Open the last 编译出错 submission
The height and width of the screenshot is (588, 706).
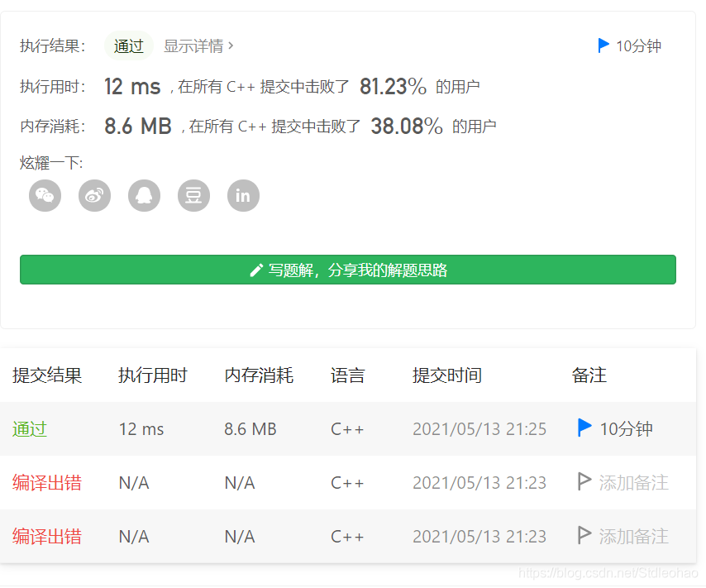coord(47,536)
